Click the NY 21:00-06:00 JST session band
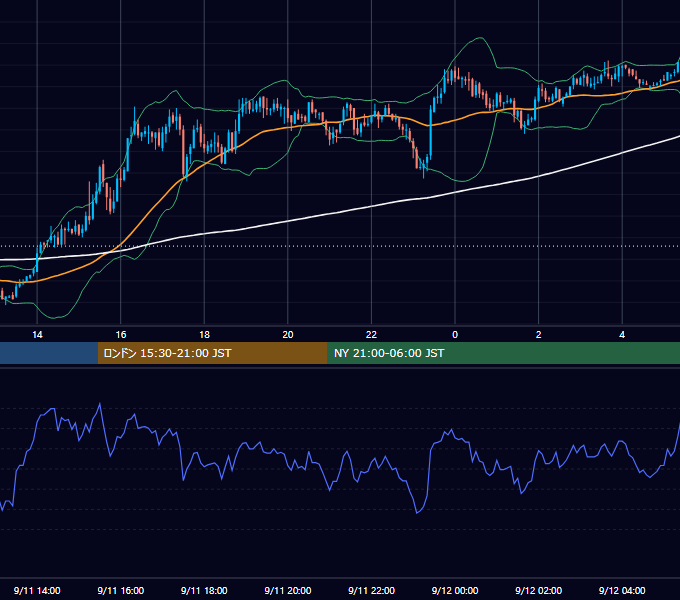 [x=503, y=353]
